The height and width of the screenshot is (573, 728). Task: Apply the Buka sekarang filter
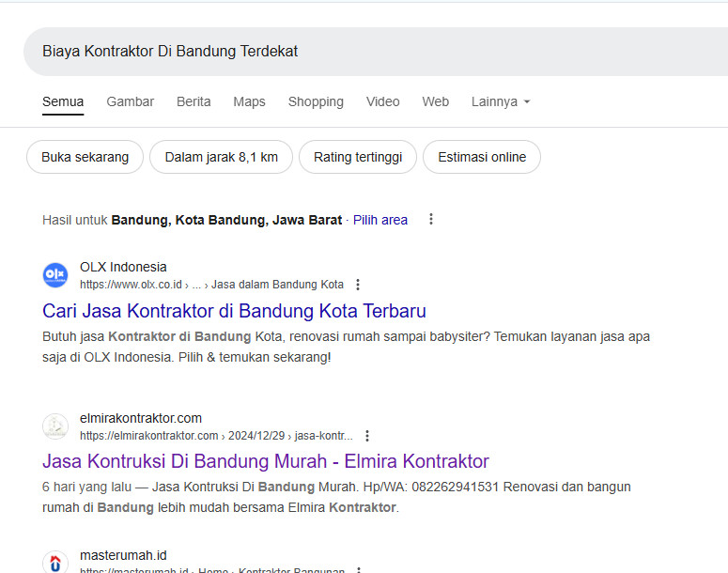click(x=85, y=157)
